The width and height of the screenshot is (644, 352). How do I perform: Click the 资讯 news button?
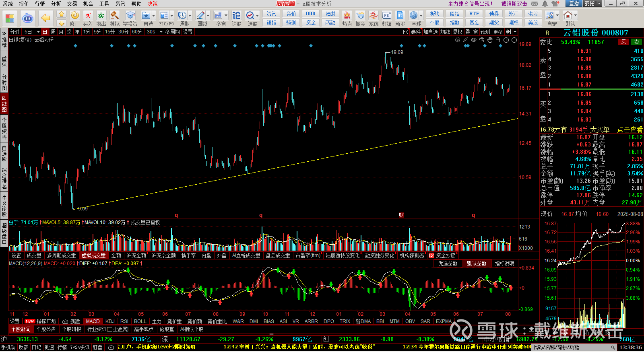point(271,14)
